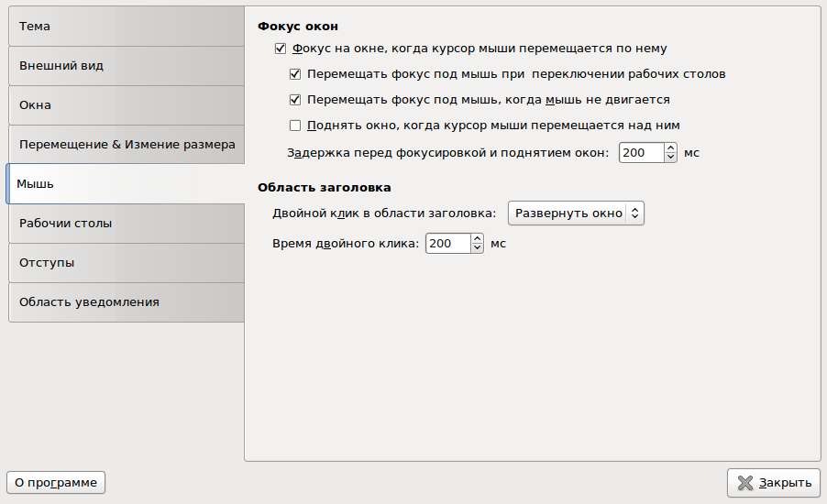Decrease focus delay with down arrow
Screen dimensions: 827x504
coord(670,158)
